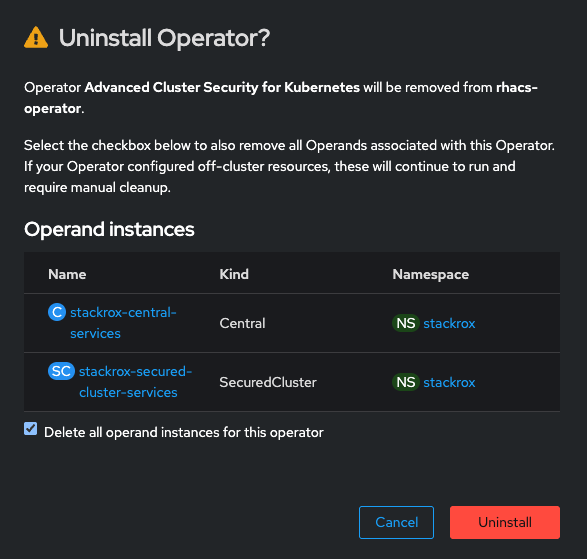Select the Central kind cell
Screen dimensions: 587x559
click(x=242, y=323)
